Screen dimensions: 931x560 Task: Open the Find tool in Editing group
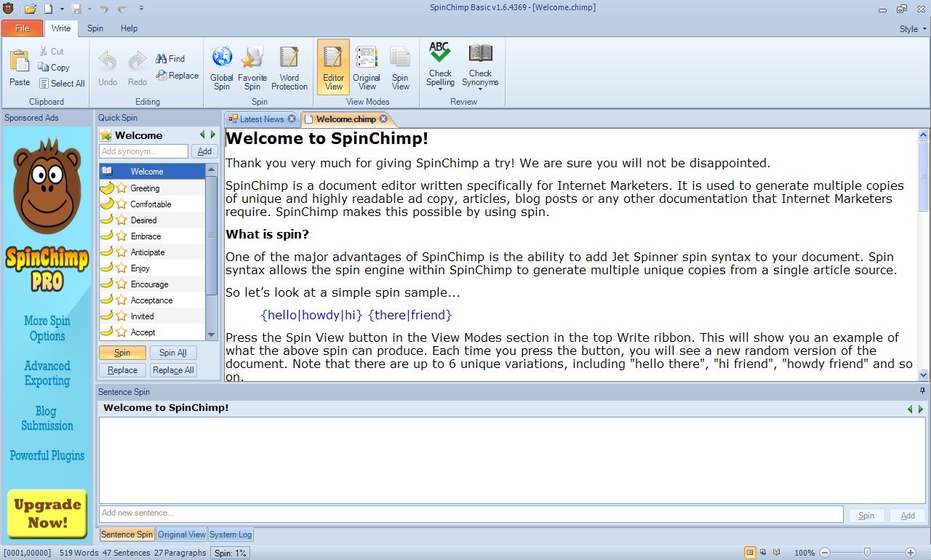click(x=170, y=59)
